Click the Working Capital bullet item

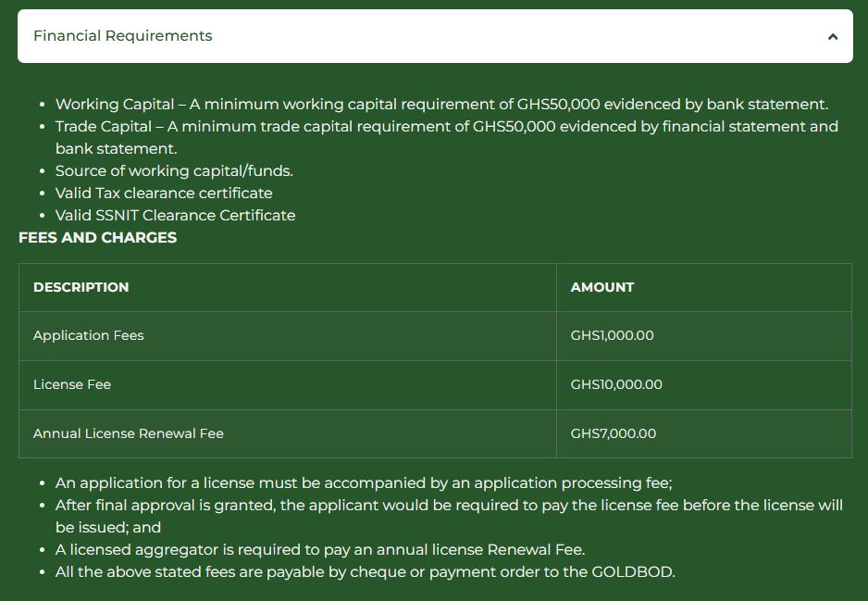[441, 104]
